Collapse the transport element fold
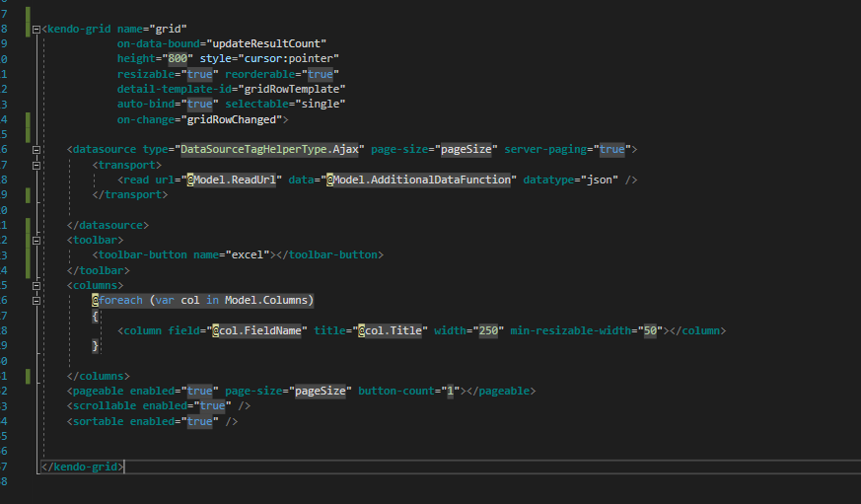The width and height of the screenshot is (861, 504). (x=36, y=166)
